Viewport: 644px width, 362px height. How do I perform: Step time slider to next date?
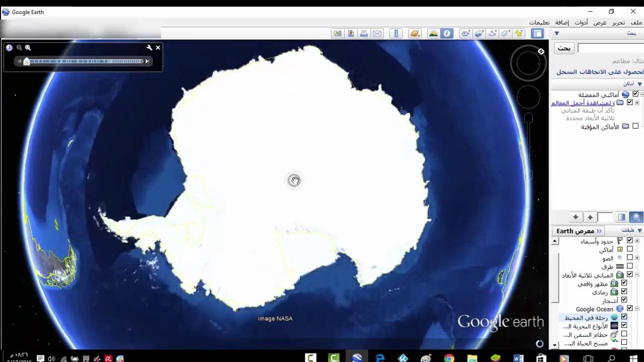[147, 61]
